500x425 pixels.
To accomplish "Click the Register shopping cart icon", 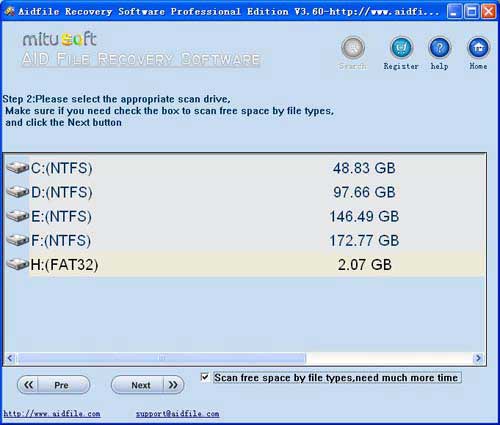I will (401, 48).
